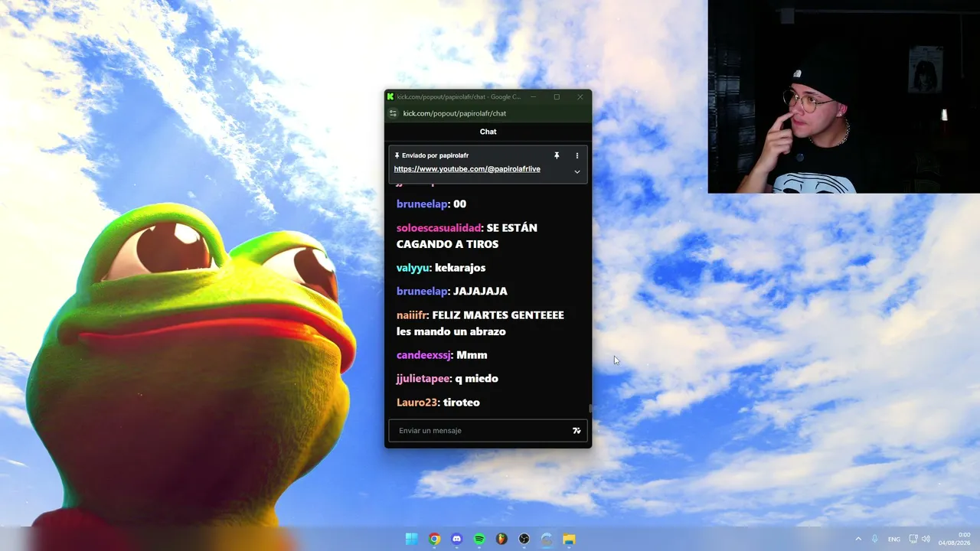Expand the pinned message chevron

(577, 171)
